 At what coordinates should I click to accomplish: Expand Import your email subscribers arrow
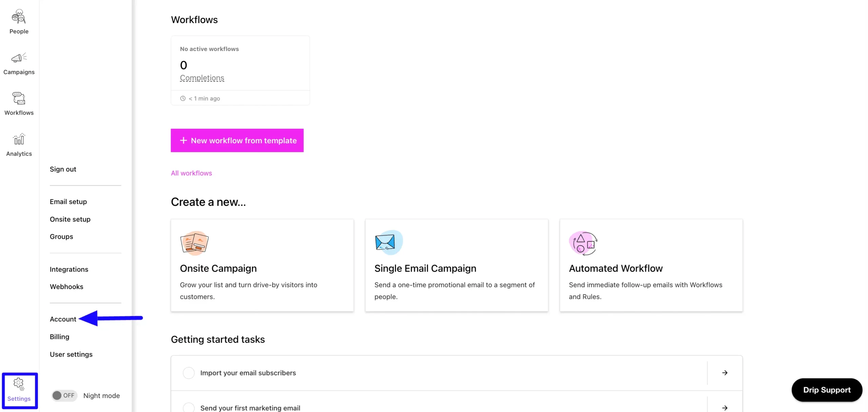[725, 373]
